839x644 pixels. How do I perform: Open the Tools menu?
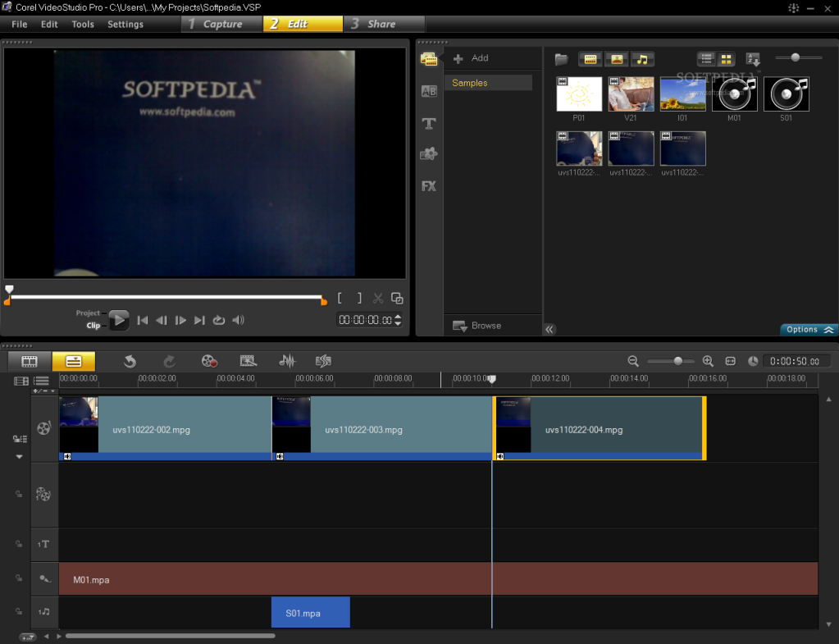tap(83, 25)
